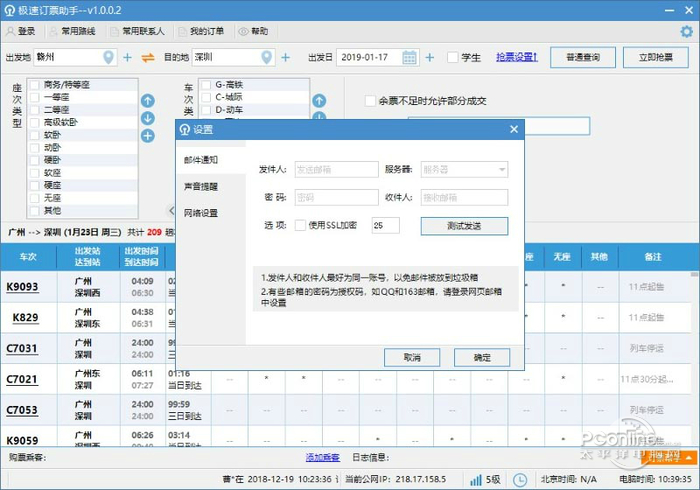The width and height of the screenshot is (700, 490).
Task: Check C-城际 train type
Action: tap(206, 97)
